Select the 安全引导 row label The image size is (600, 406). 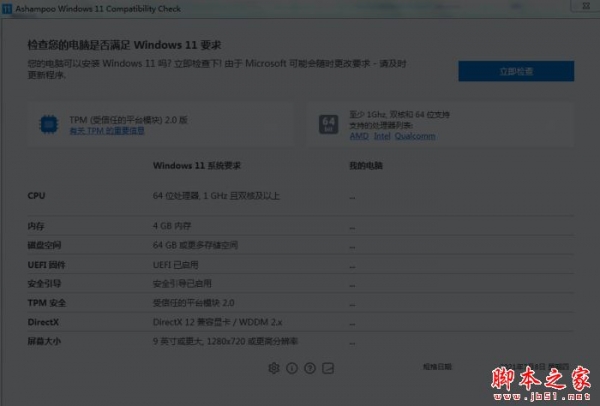tap(44, 284)
